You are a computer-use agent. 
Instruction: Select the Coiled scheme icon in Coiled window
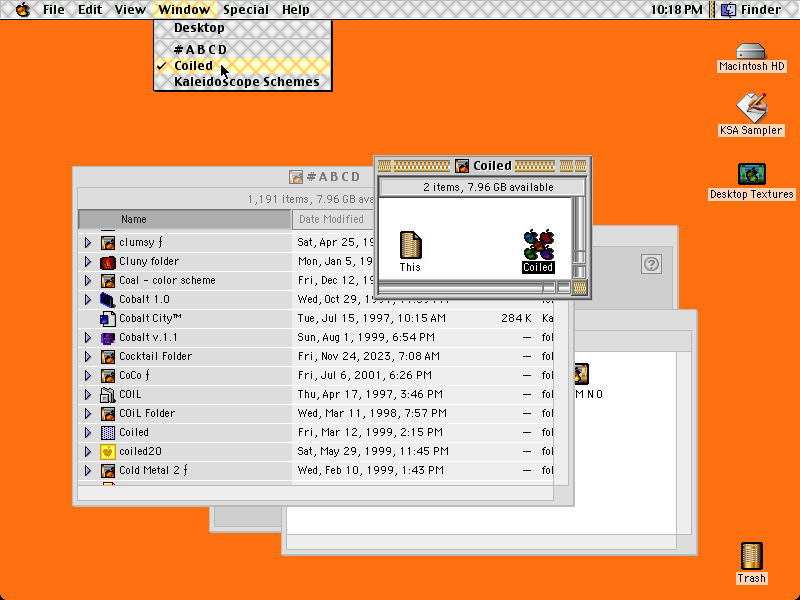(539, 245)
